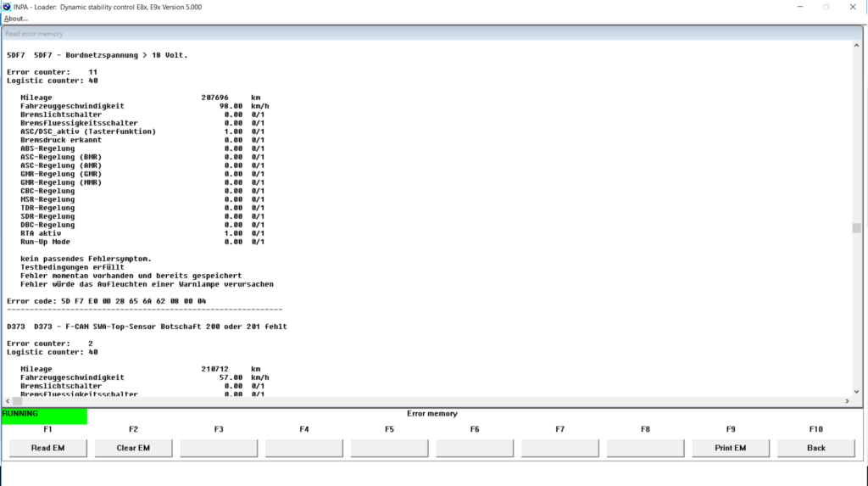Screen dimensions: 868x486
Task: Select the D373 F-CAN SWA-Top-Sensor error line
Action: click(x=147, y=327)
